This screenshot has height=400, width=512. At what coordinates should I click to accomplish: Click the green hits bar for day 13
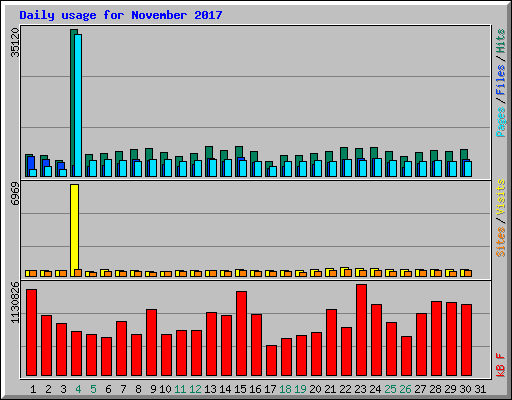pos(209,152)
